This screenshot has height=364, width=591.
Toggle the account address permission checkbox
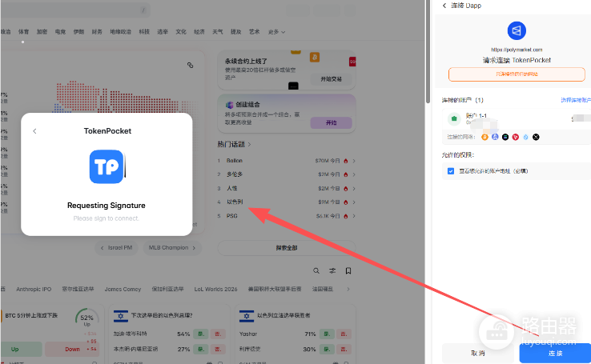pos(451,171)
